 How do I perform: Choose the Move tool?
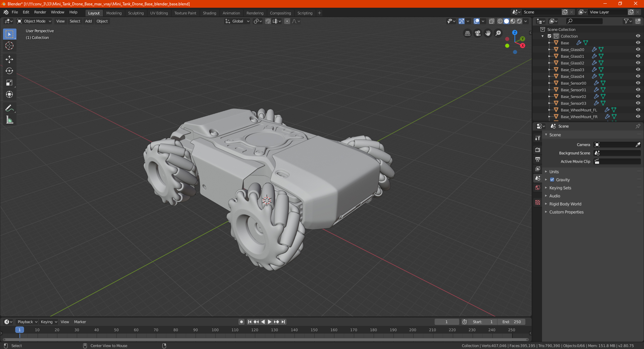point(9,59)
